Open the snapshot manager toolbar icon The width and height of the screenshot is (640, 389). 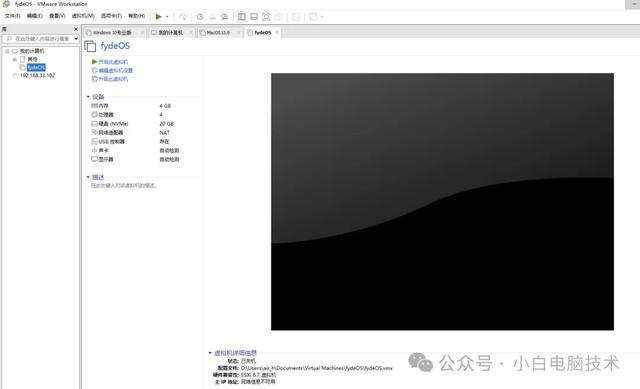point(224,17)
